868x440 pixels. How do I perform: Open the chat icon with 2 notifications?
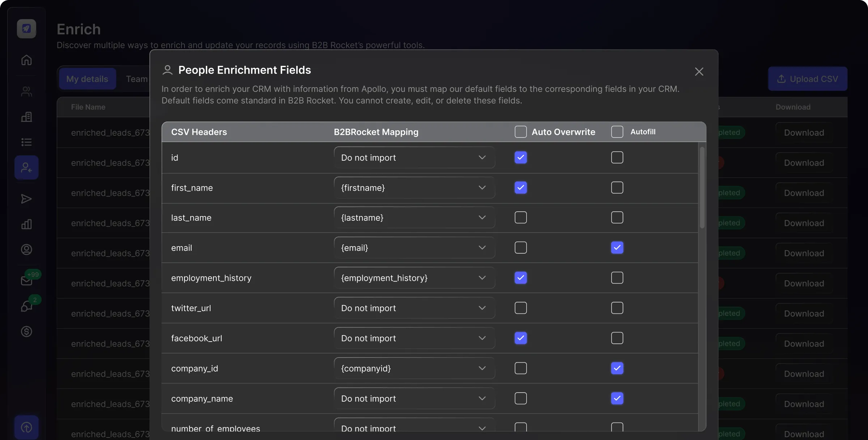(x=26, y=306)
